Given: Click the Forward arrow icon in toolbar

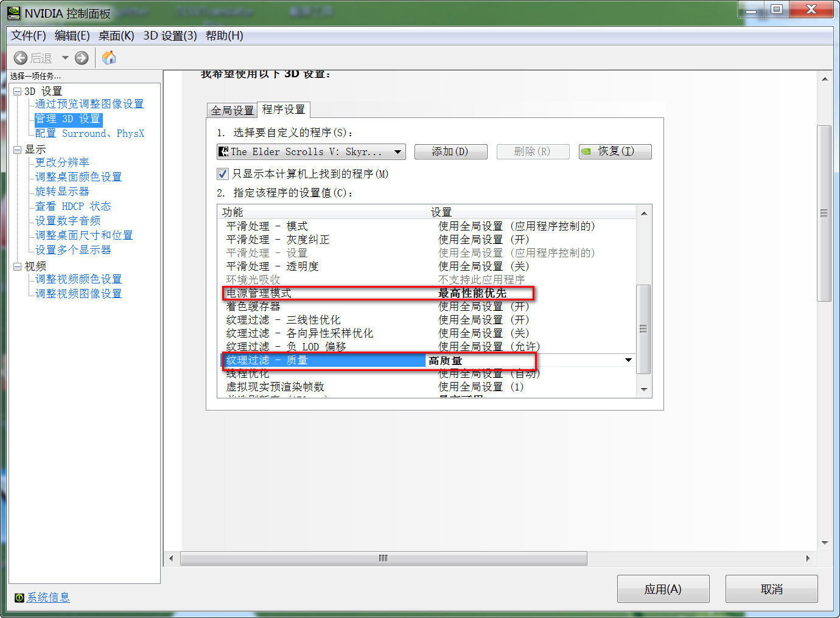Looking at the screenshot, I should (x=82, y=58).
